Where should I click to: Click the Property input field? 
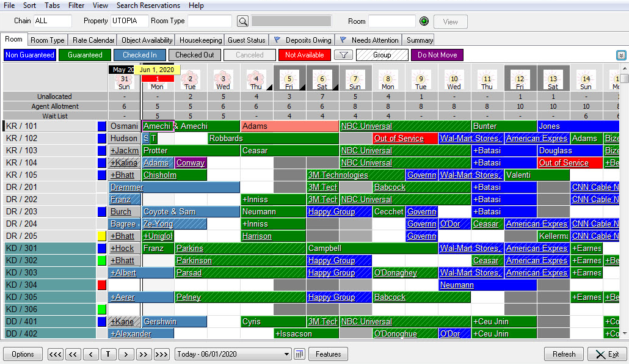(129, 21)
